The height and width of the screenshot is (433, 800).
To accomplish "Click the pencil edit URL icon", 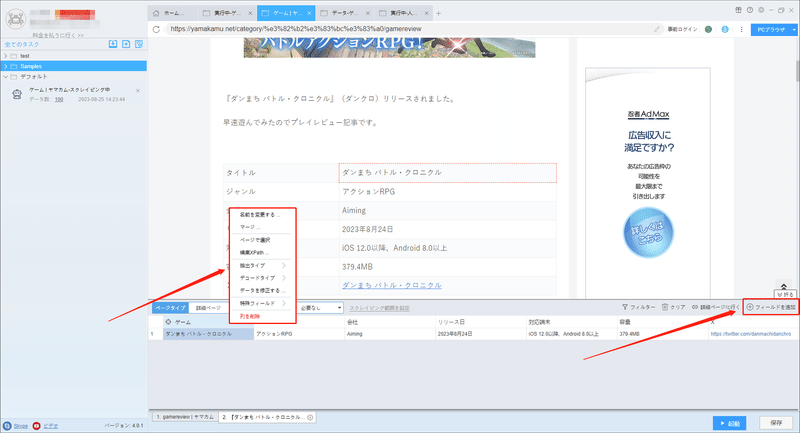I will [657, 29].
